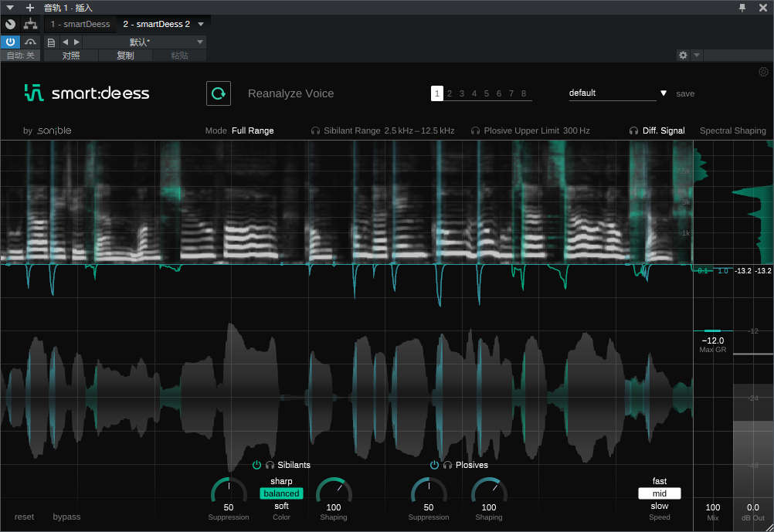The height and width of the screenshot is (532, 774).
Task: Click the save preset button
Action: (x=685, y=93)
